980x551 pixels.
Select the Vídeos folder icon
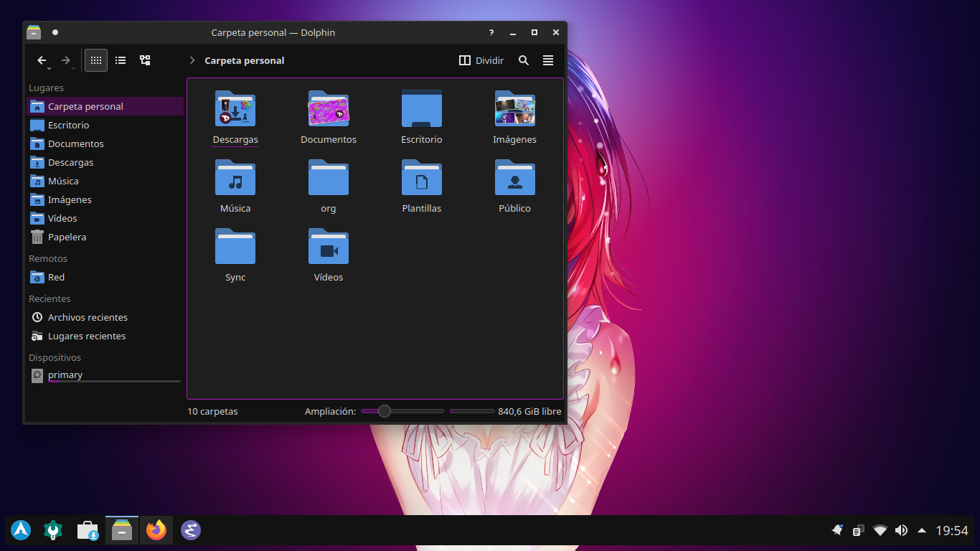click(x=329, y=247)
